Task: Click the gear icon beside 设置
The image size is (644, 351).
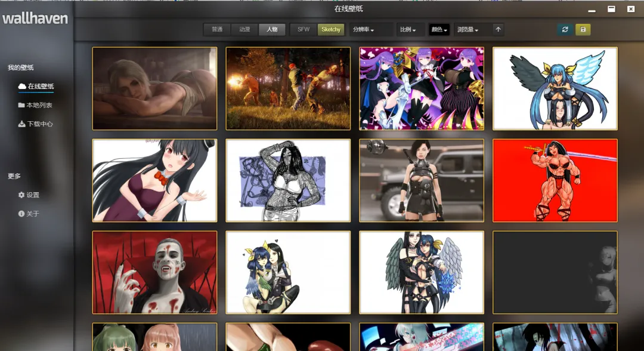Action: click(x=21, y=195)
